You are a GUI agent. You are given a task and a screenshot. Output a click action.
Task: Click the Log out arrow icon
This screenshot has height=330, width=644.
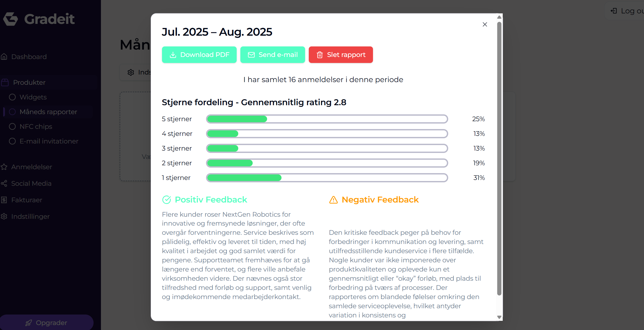pyautogui.click(x=614, y=11)
